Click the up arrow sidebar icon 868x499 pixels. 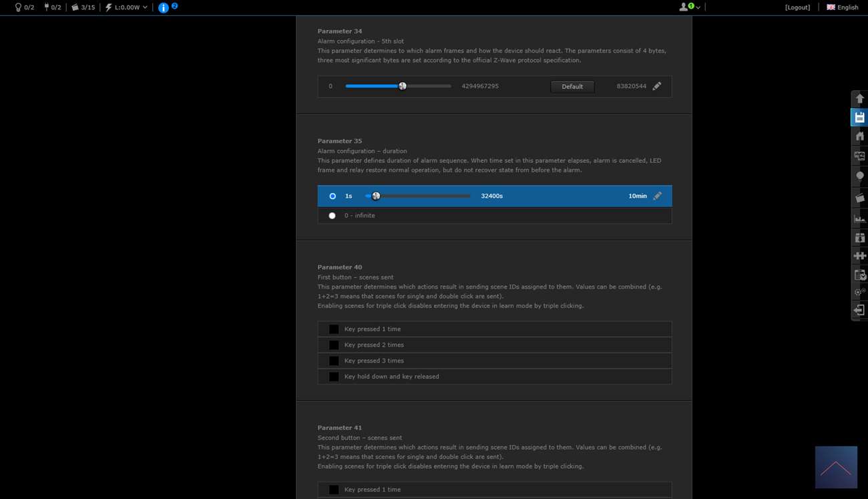click(859, 99)
